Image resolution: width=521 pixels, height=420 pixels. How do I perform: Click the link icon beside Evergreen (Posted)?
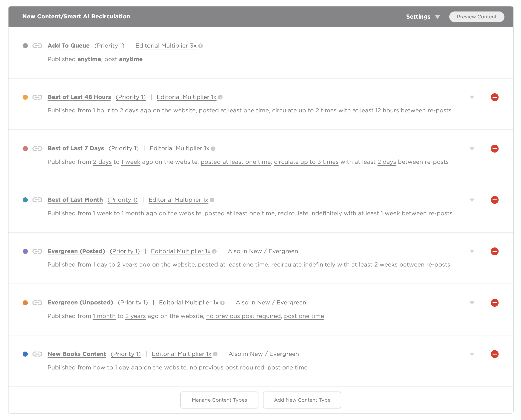click(x=37, y=251)
